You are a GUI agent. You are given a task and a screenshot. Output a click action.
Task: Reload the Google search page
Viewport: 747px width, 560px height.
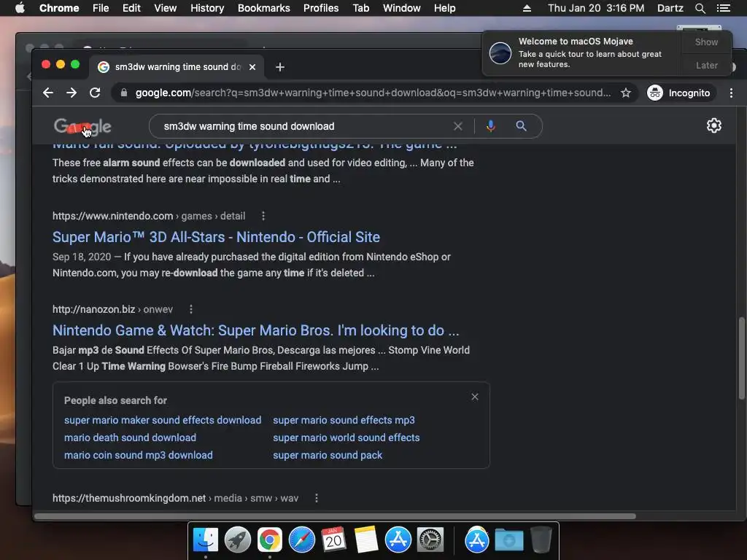[95, 93]
